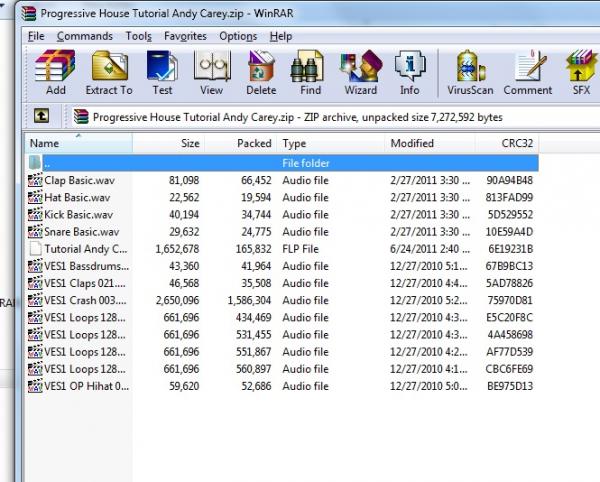Sort files by the CRC32 column
This screenshot has width=600, height=482.
(x=507, y=143)
